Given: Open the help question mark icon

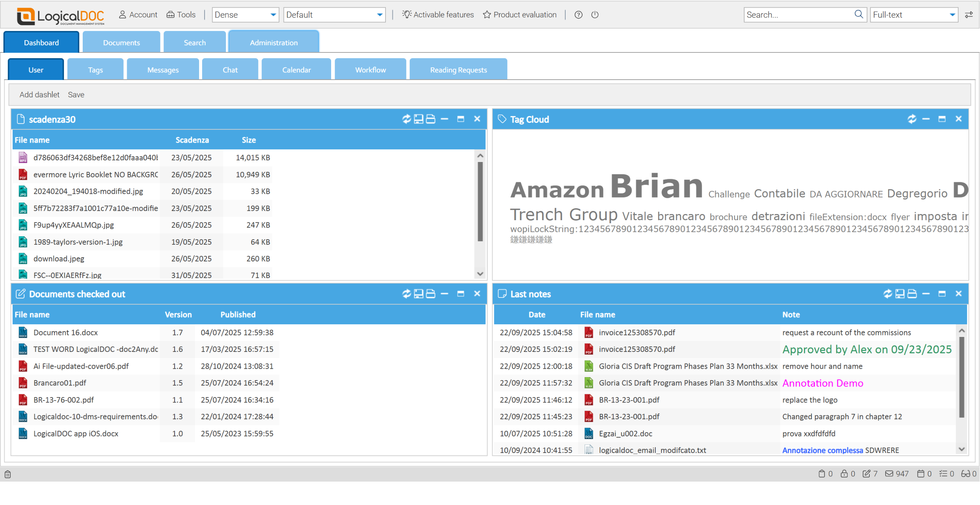Looking at the screenshot, I should pos(578,15).
